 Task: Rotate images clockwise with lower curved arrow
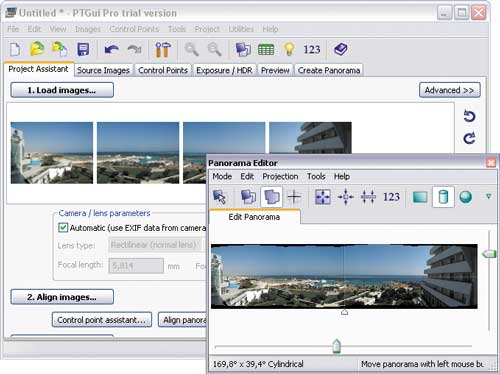[x=469, y=138]
